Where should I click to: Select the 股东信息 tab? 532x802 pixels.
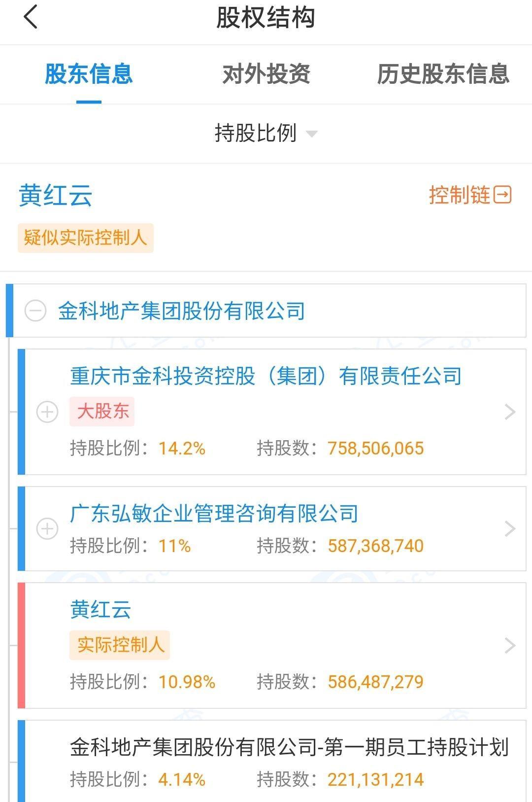click(x=89, y=74)
